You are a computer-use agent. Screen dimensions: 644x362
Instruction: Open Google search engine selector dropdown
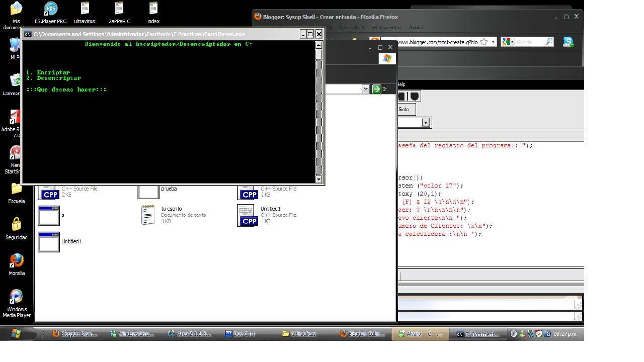click(507, 42)
